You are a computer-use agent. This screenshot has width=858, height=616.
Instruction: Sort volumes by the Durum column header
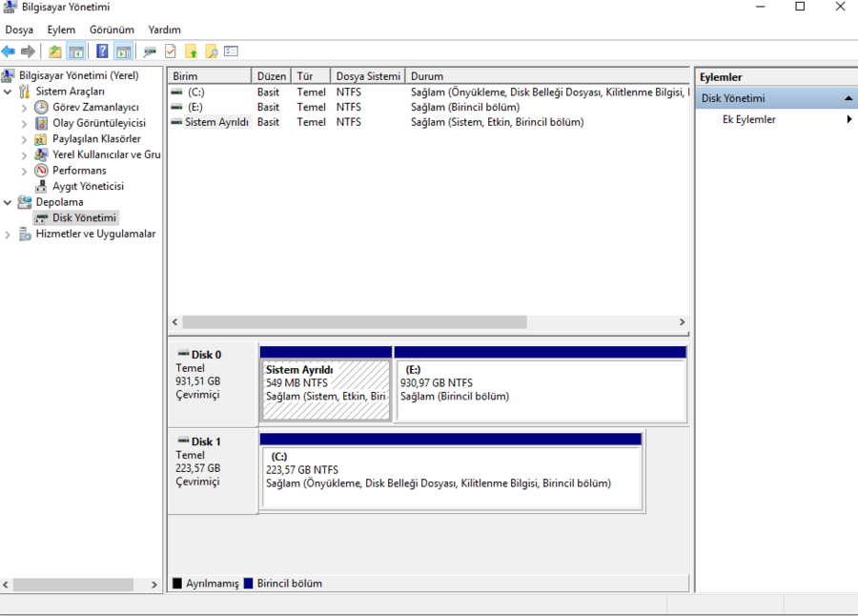[x=546, y=75]
